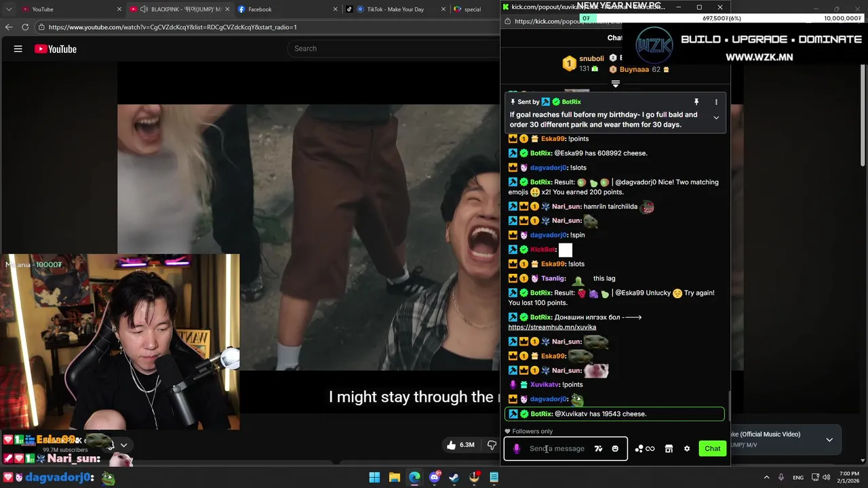The image size is (868, 488).
Task: Open the pinned message three-dot menu
Action: coord(716,102)
